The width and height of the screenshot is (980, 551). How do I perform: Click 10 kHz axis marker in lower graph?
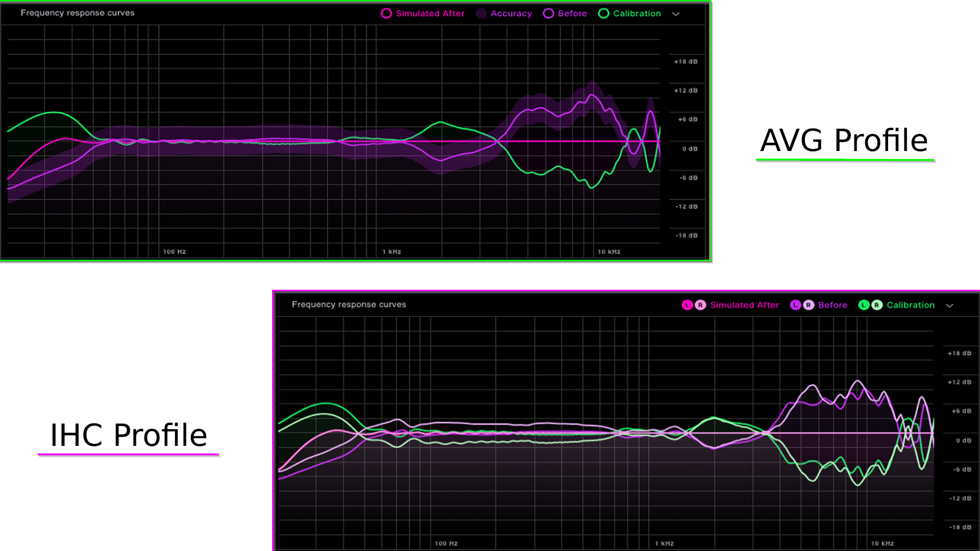[882, 543]
